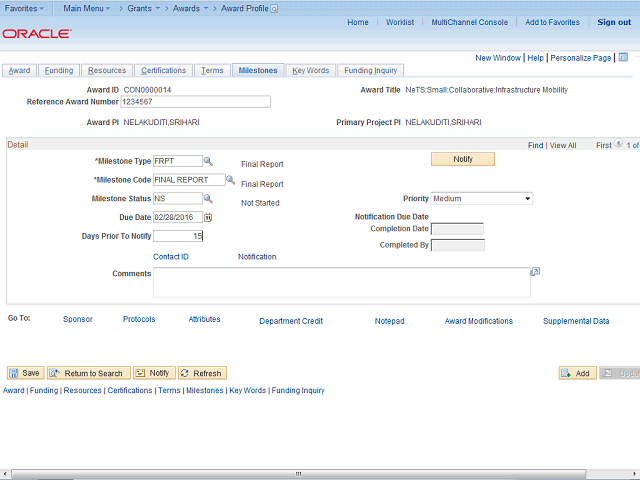Click into the Comments text area
This screenshot has width=640, height=480.
[x=342, y=282]
